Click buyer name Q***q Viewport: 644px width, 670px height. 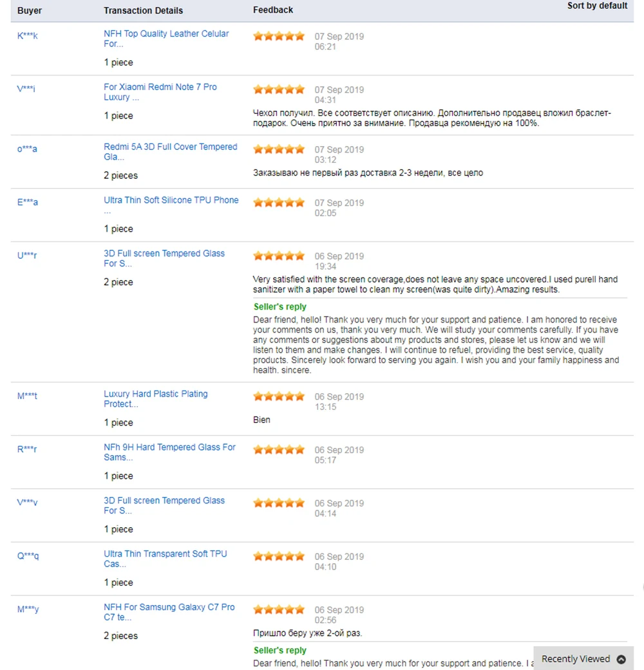point(28,555)
